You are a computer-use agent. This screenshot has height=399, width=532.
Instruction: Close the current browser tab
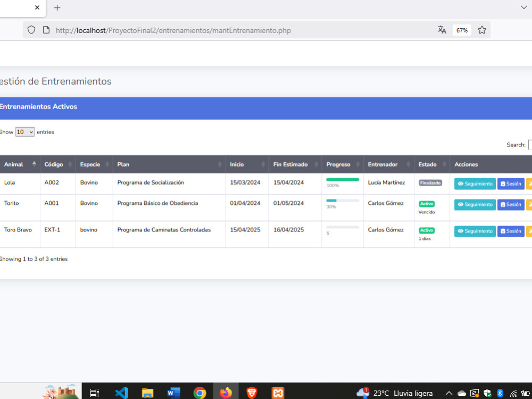37,7
